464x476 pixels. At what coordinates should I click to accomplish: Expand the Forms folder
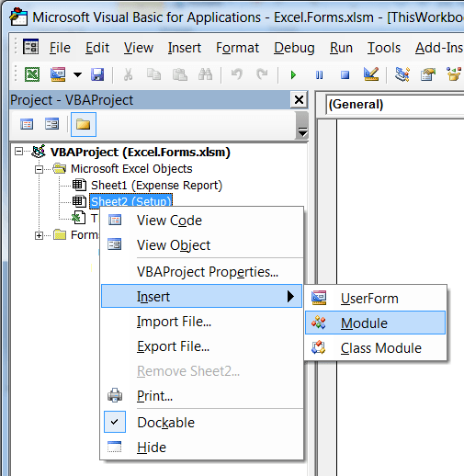coord(39,235)
